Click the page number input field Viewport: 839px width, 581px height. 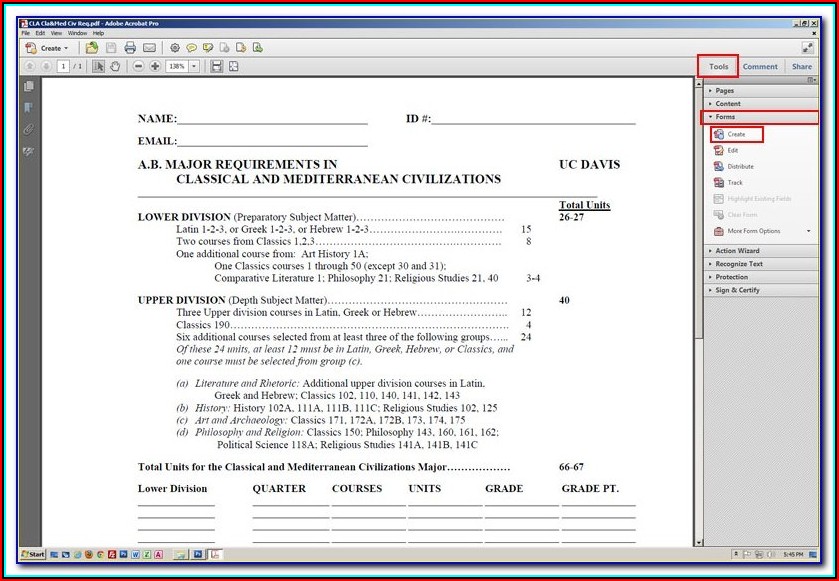(x=62, y=66)
